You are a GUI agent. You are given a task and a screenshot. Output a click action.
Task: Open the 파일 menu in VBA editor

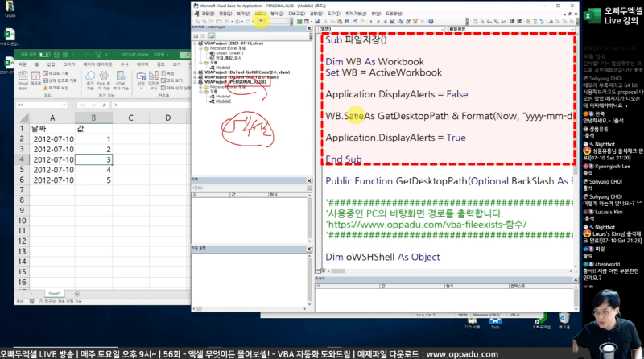[x=208, y=14]
